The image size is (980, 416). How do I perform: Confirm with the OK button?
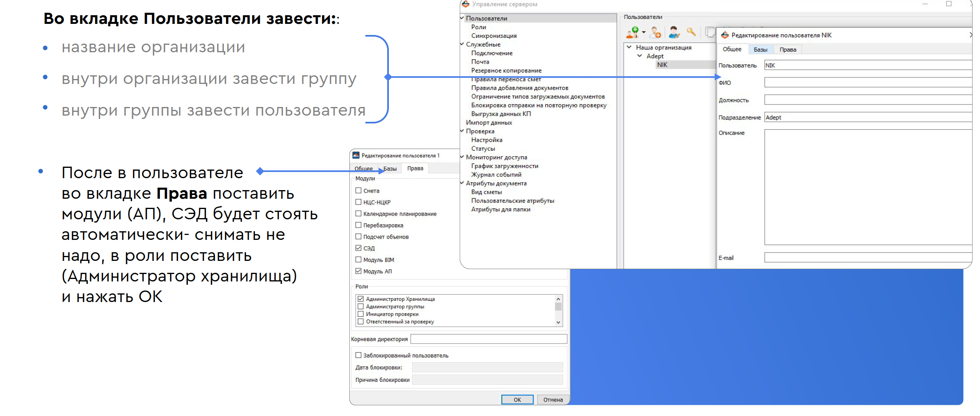pos(517,400)
